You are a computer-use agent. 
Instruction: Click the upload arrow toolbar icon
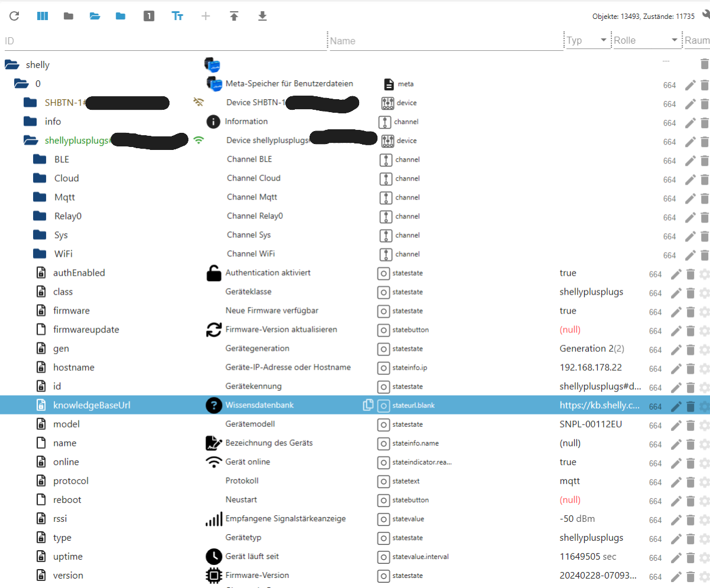(234, 16)
